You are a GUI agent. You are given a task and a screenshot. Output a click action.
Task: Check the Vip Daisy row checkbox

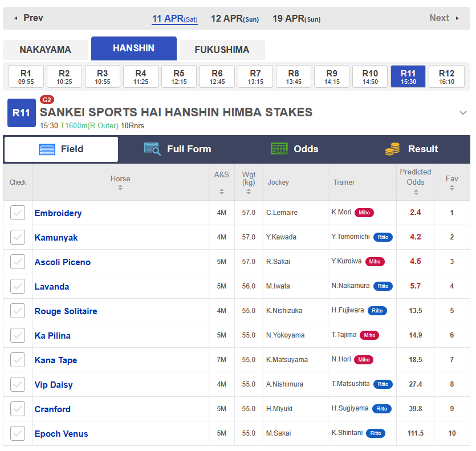pyautogui.click(x=18, y=384)
